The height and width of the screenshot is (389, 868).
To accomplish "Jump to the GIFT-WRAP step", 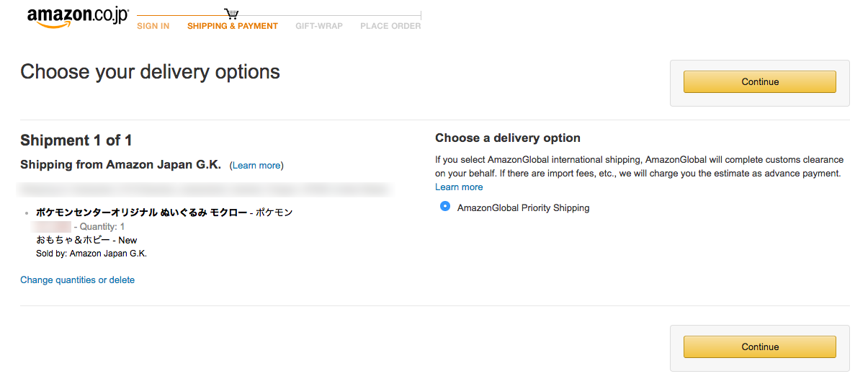I will [x=319, y=26].
